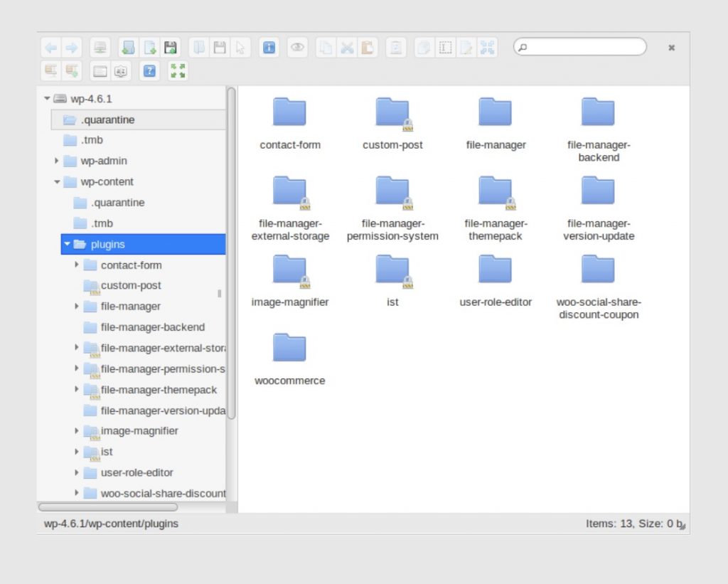Click the Open folder toolbar icon
Screen dimensions: 728x584
click(x=199, y=48)
